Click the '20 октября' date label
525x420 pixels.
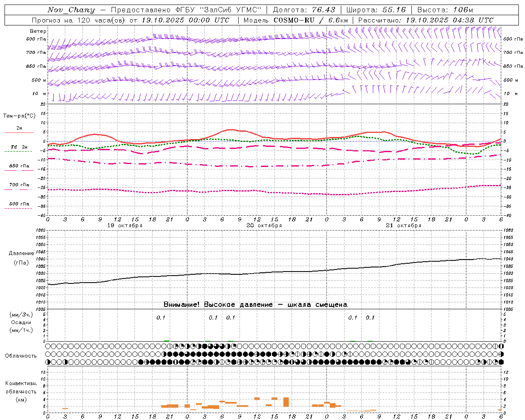[264, 226]
